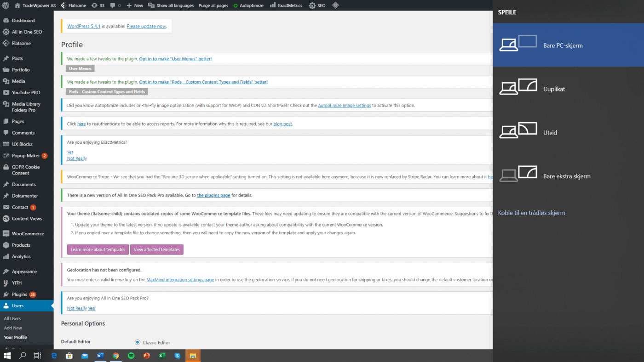Screen dimensions: 644x362
Task: Click the blog post link
Action: tap(282, 124)
